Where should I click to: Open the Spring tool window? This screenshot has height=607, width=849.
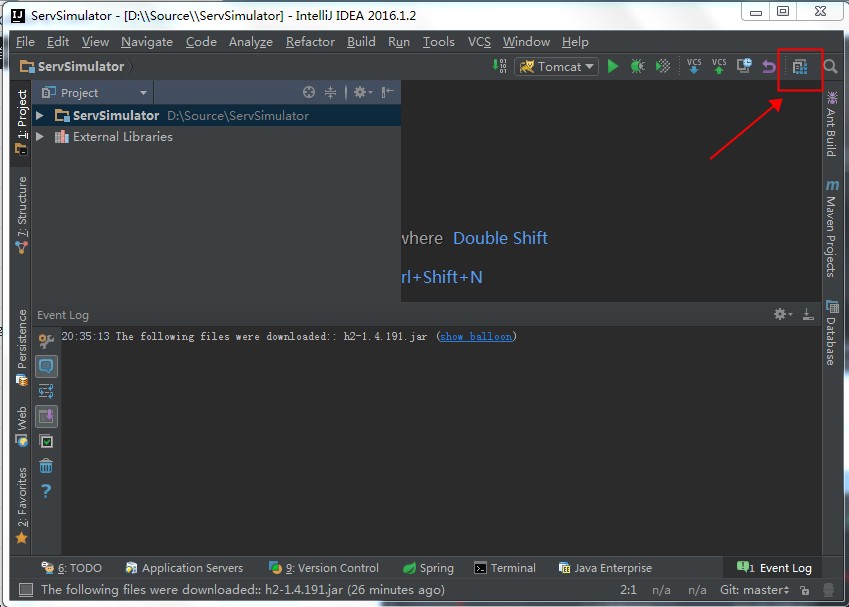tap(428, 568)
